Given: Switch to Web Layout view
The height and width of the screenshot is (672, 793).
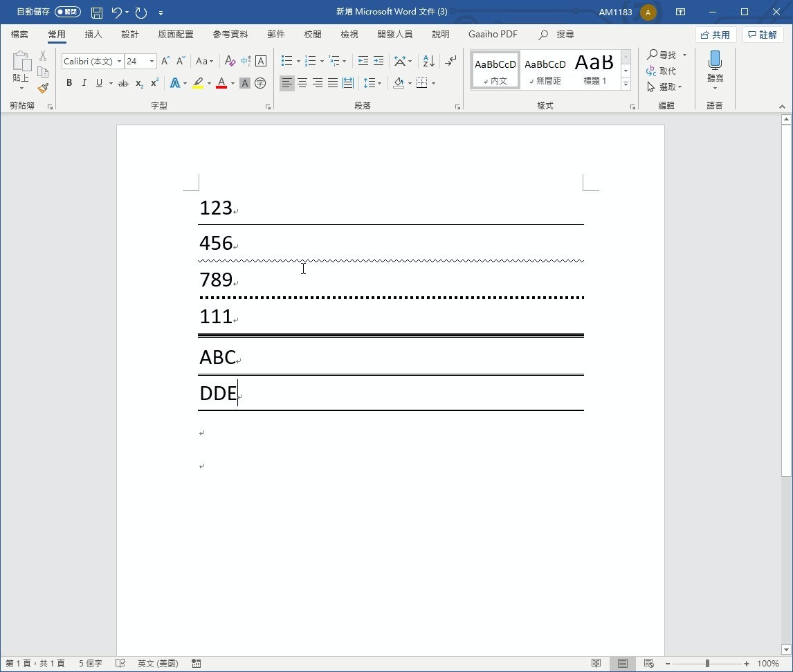Looking at the screenshot, I should 649,664.
